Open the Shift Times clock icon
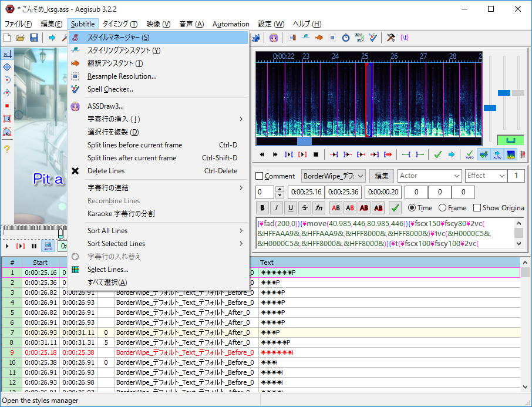 click(346, 38)
